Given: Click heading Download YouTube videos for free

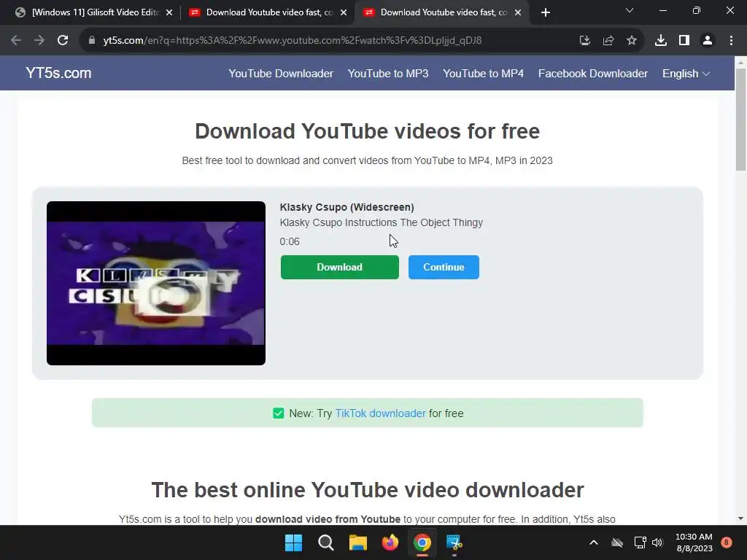Looking at the screenshot, I should pos(368,131).
